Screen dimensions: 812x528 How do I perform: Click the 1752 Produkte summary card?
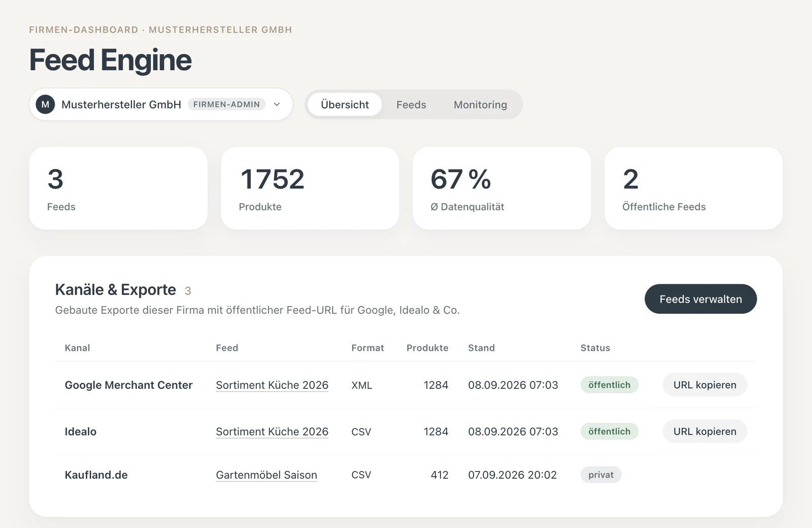[310, 188]
